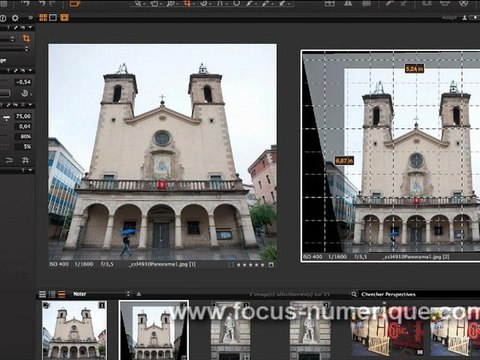480x360 pixels.
Task: Click the search magnifier icon in browser
Action: 354,294
